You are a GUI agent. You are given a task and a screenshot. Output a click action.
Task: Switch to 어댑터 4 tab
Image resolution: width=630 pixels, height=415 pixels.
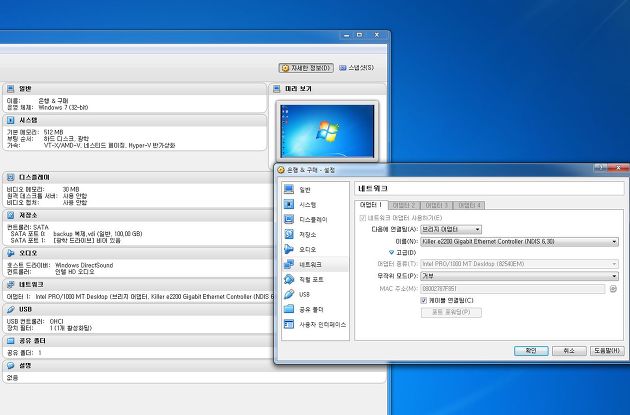(x=469, y=205)
